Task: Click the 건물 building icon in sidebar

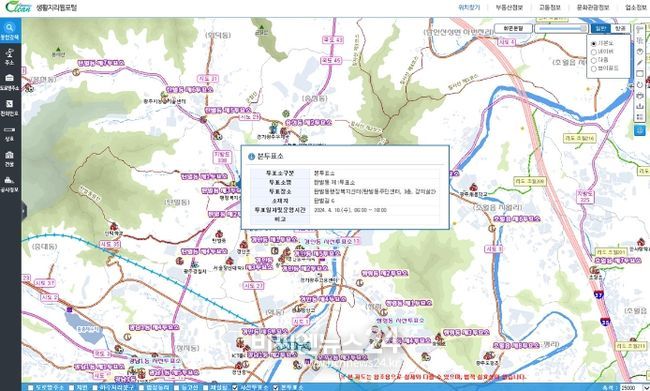Action: click(10, 158)
